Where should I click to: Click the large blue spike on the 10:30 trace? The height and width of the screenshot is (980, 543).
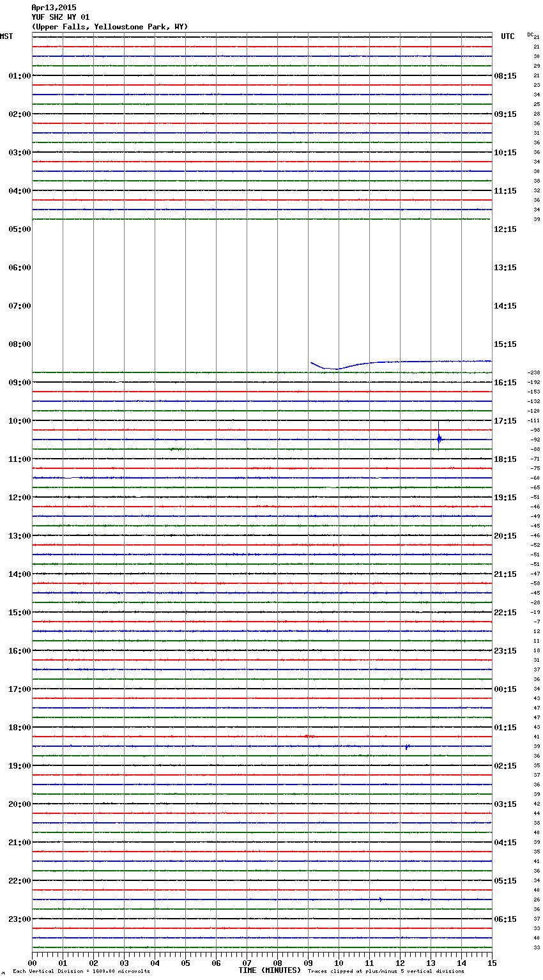[x=439, y=437]
